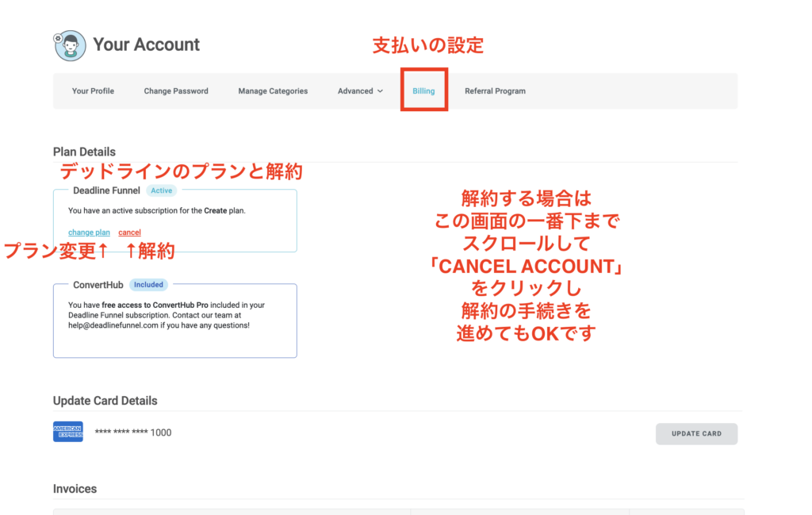
Task: Click the account avatar icon
Action: coord(70,45)
